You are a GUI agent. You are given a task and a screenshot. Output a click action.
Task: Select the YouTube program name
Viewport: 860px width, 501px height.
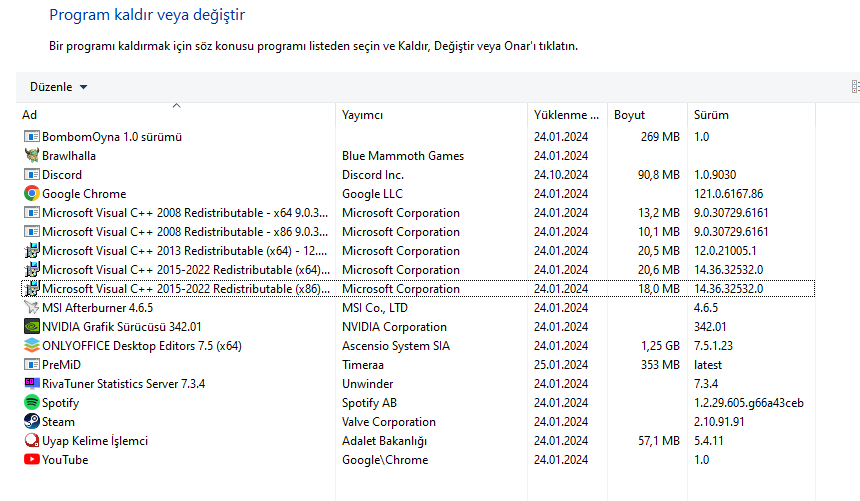(65, 460)
